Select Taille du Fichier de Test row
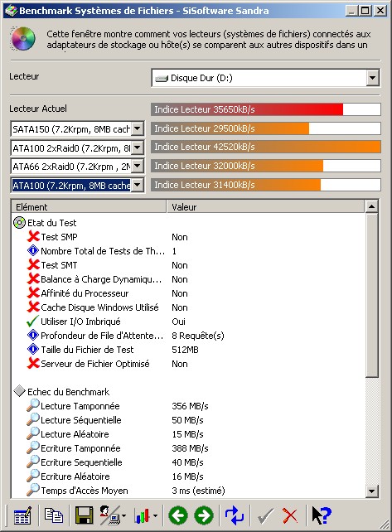This screenshot has width=392, height=532. pyautogui.click(x=188, y=350)
